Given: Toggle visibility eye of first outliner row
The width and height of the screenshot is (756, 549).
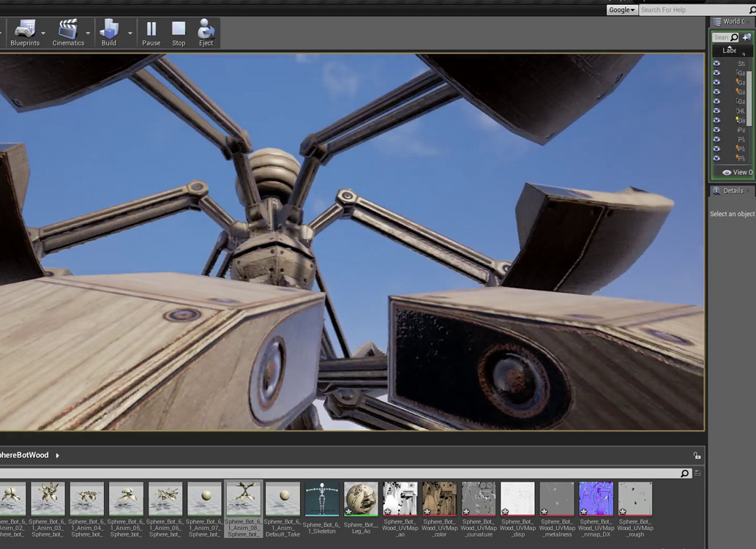Looking at the screenshot, I should (x=716, y=63).
